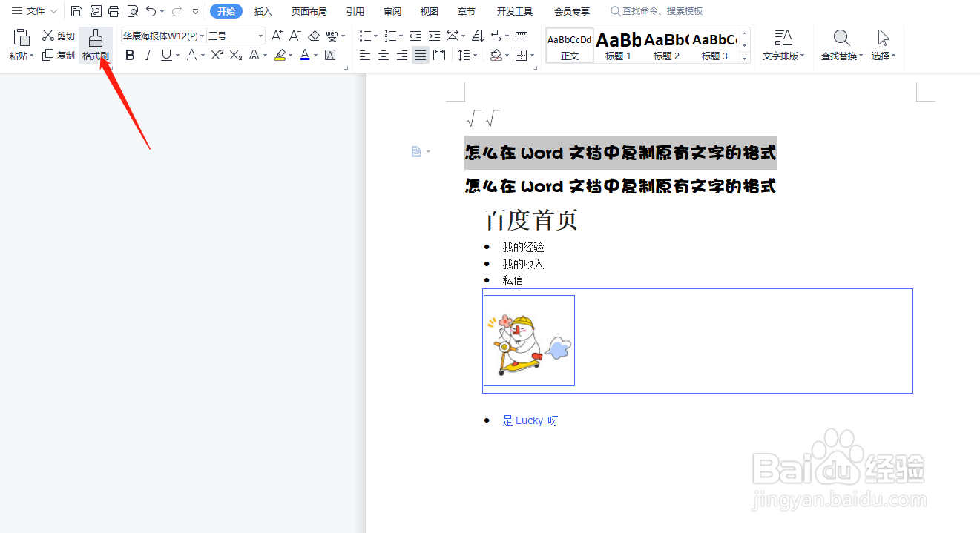Click the numbered list icon
This screenshot has height=533, width=980.
[x=390, y=36]
